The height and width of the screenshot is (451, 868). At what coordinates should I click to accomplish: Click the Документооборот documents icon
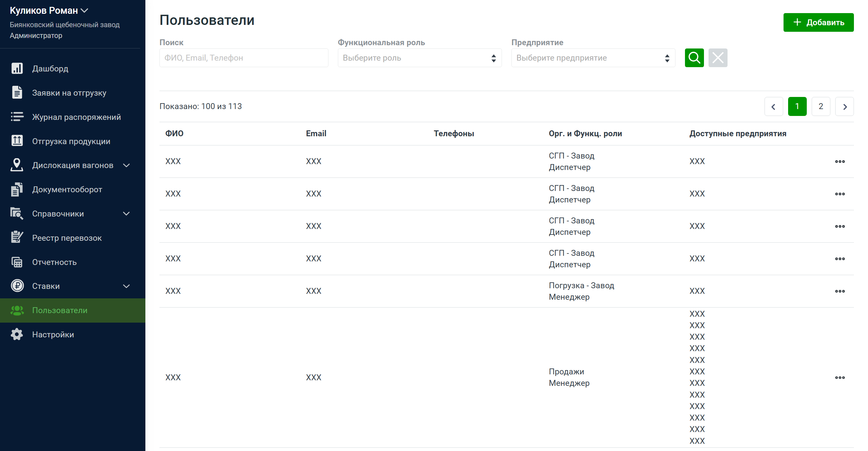(17, 189)
